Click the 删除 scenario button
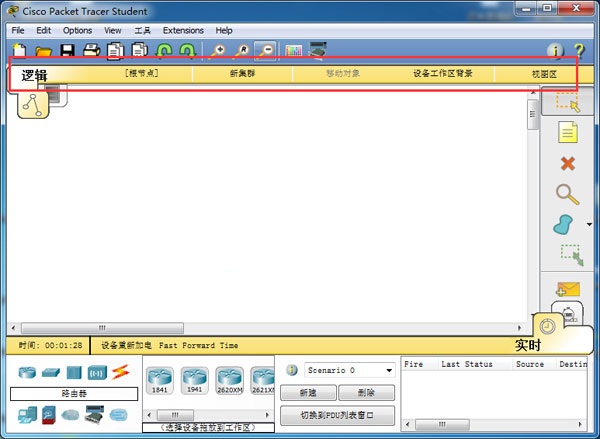 366,393
